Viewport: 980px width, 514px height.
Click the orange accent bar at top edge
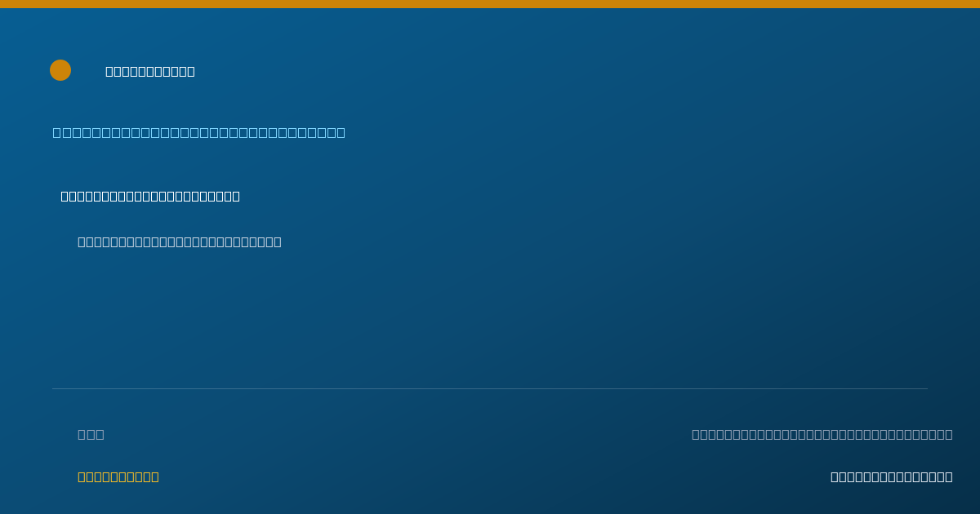pyautogui.click(x=490, y=4)
